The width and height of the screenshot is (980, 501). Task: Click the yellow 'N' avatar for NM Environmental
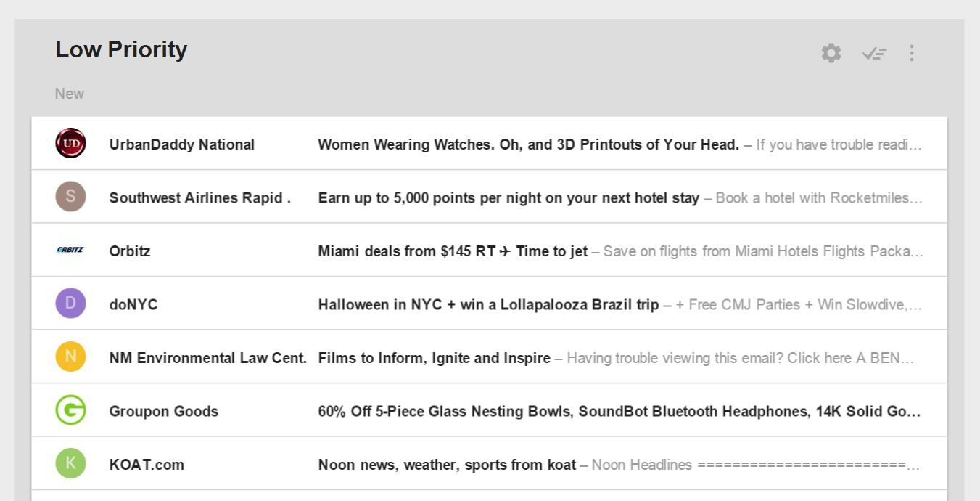[x=70, y=357]
